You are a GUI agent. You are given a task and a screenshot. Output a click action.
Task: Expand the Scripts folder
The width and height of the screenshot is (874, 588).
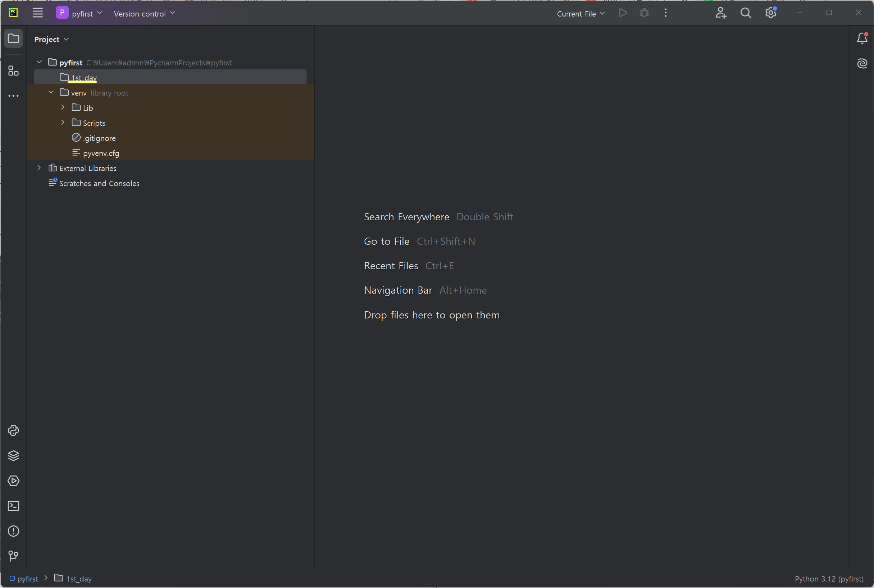pyautogui.click(x=63, y=122)
